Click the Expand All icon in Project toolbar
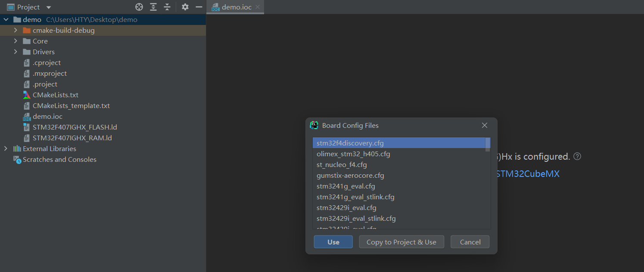Image resolution: width=644 pixels, height=272 pixels. 153,7
